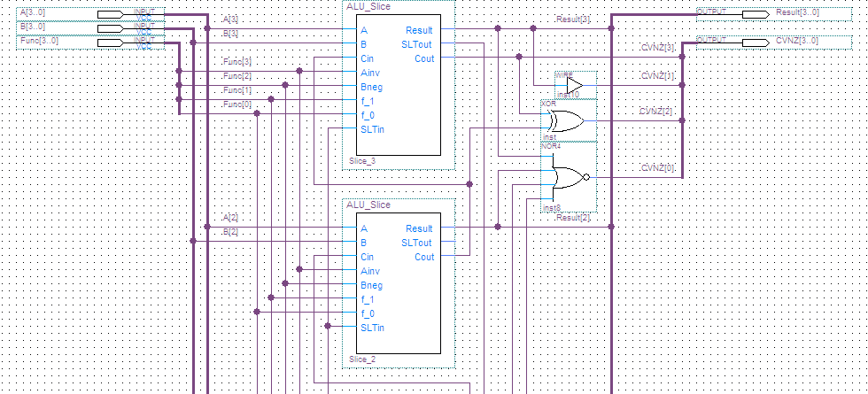Click the Func[3] wire label

tap(236, 61)
